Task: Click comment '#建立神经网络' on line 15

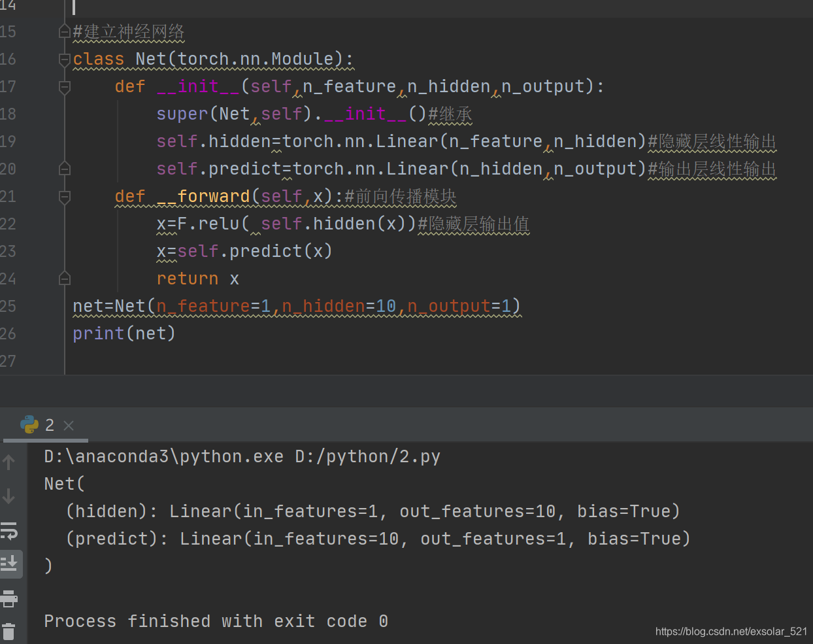Action: pyautogui.click(x=129, y=31)
